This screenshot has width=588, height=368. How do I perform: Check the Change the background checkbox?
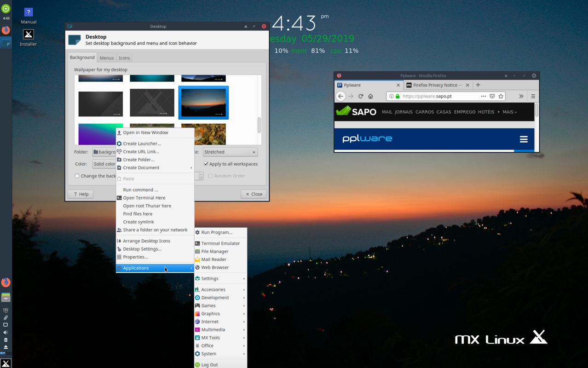point(77,176)
